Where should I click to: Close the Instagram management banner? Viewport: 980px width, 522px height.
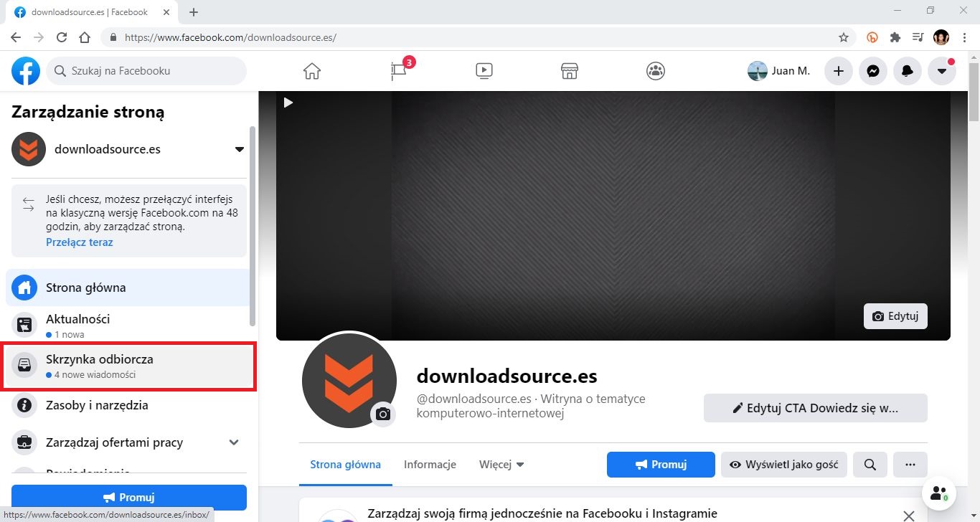[x=909, y=515]
